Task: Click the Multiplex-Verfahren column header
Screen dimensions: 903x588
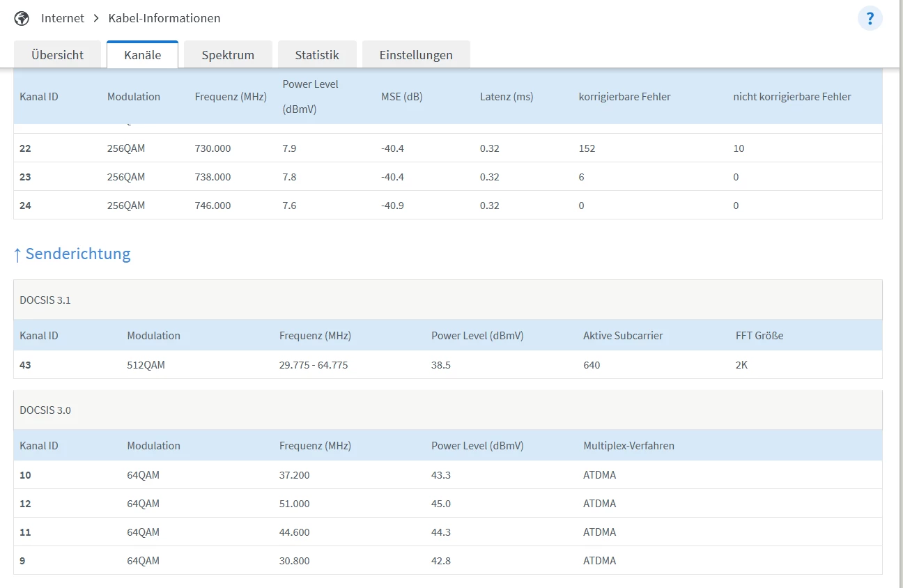Action: [x=628, y=446]
